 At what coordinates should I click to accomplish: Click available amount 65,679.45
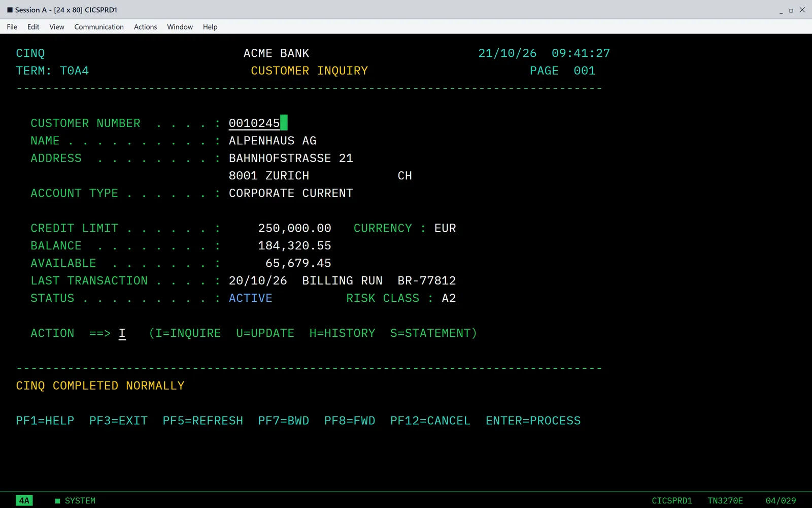298,264
